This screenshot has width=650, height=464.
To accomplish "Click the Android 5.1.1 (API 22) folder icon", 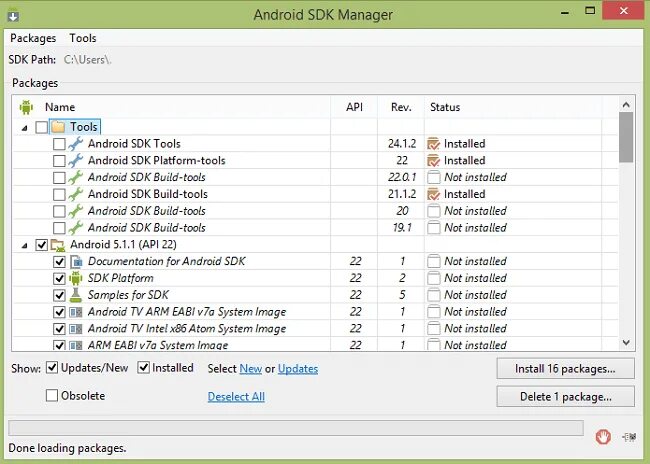I will pyautogui.click(x=58, y=244).
